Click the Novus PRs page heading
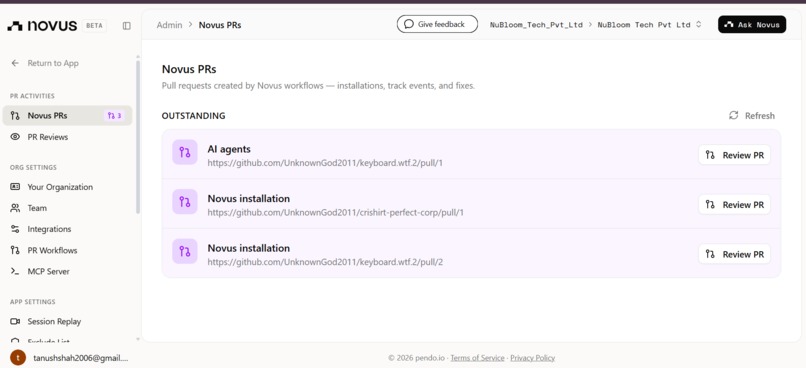This screenshot has width=806, height=368. [x=189, y=69]
